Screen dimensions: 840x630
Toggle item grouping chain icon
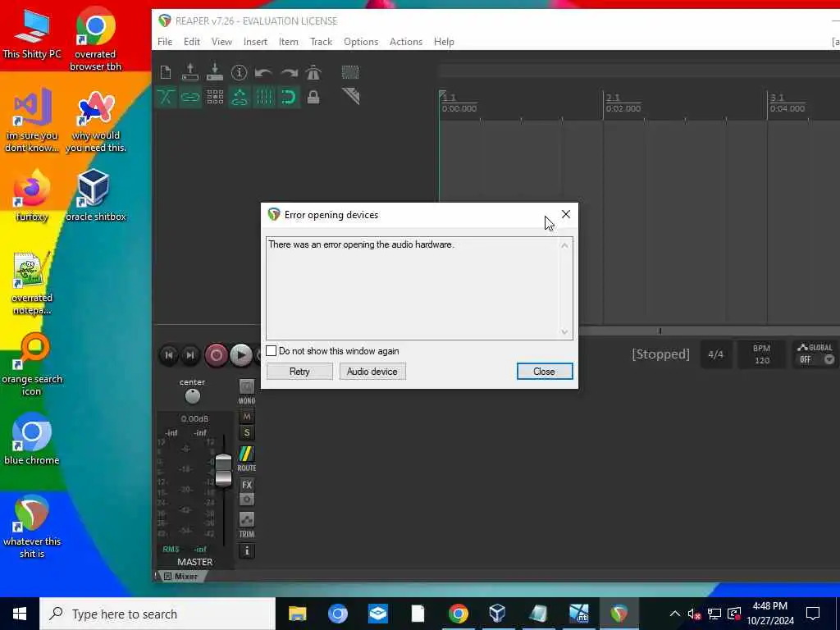click(x=190, y=97)
